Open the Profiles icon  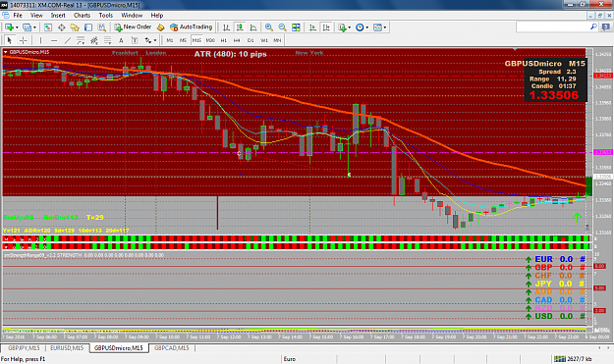[27, 27]
